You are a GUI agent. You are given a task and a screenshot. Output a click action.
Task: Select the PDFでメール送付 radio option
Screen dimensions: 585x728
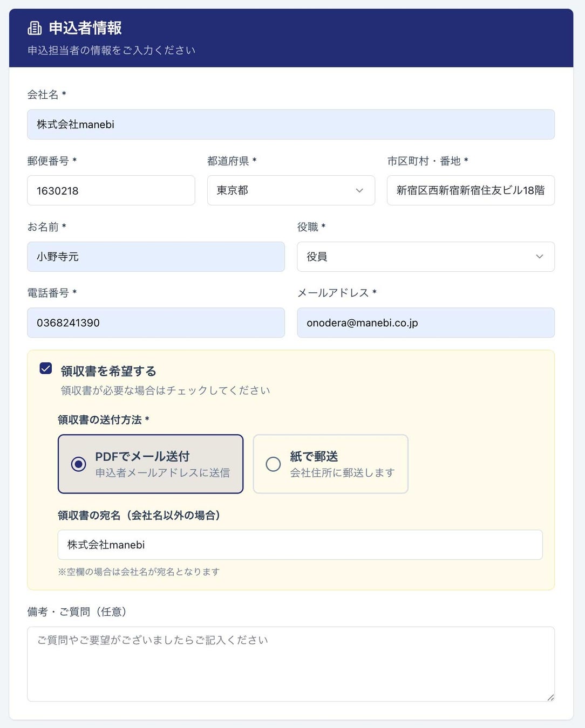pos(79,464)
